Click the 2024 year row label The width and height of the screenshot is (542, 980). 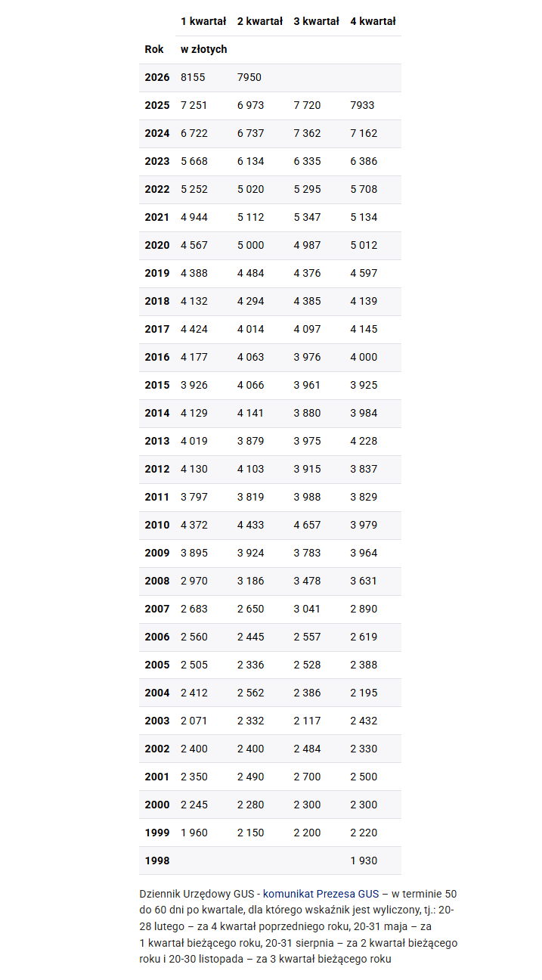coord(157,133)
